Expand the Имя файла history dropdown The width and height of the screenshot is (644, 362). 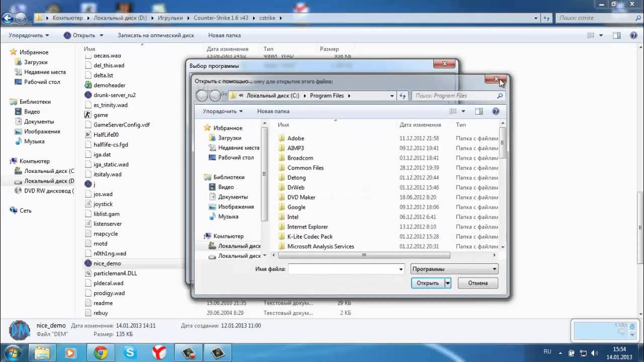401,269
